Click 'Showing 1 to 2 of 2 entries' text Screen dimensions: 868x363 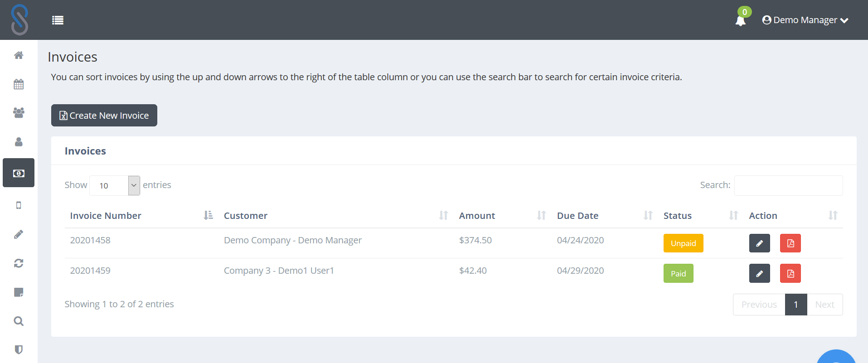click(119, 304)
